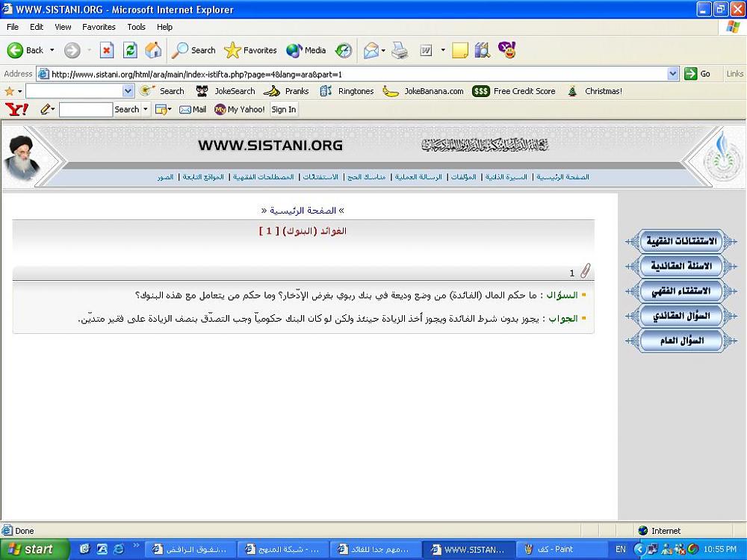Click the Back arrow button
This screenshot has height=560, width=747.
click(x=25, y=50)
